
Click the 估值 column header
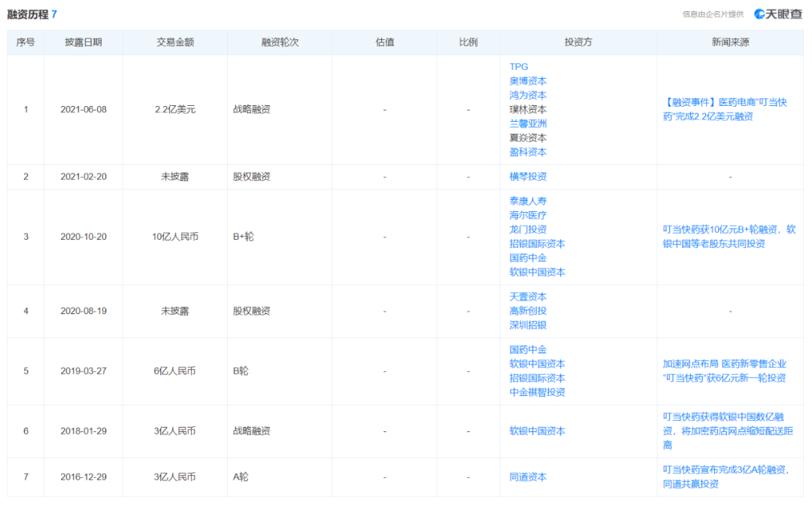click(x=385, y=42)
